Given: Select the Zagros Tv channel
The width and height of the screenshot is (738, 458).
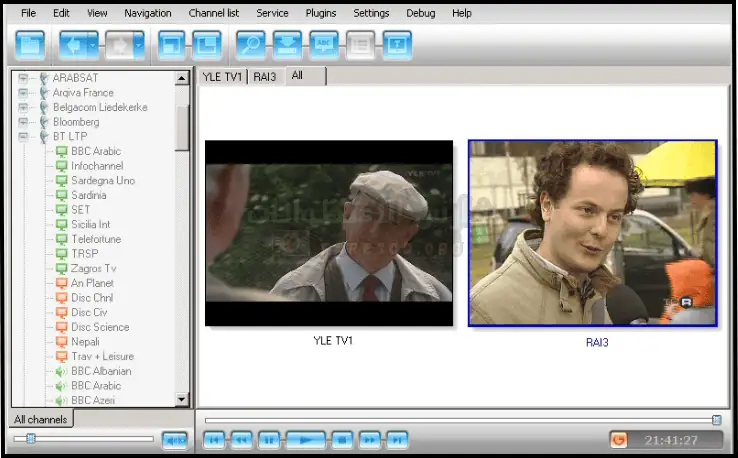Looking at the screenshot, I should tap(93, 268).
